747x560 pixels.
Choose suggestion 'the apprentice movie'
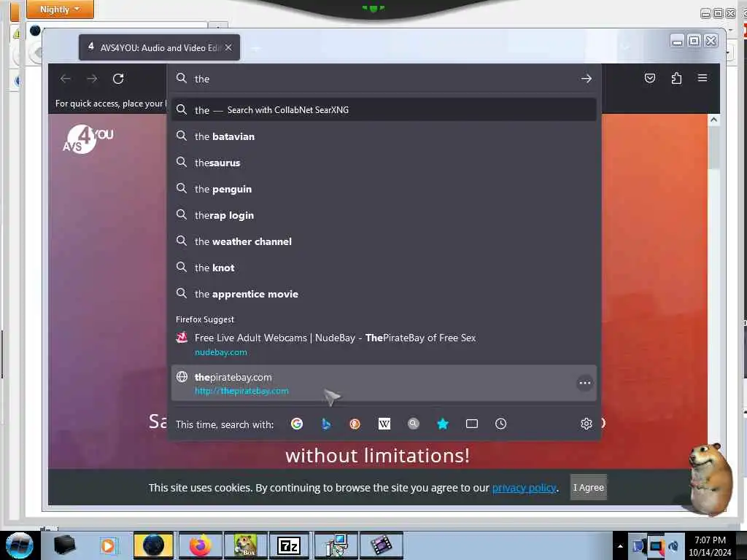tap(384, 293)
